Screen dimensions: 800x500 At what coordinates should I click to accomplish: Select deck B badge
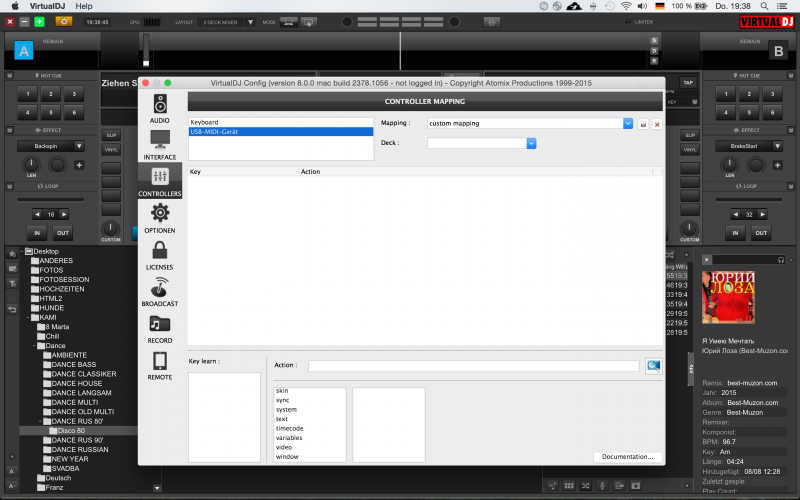pos(778,51)
